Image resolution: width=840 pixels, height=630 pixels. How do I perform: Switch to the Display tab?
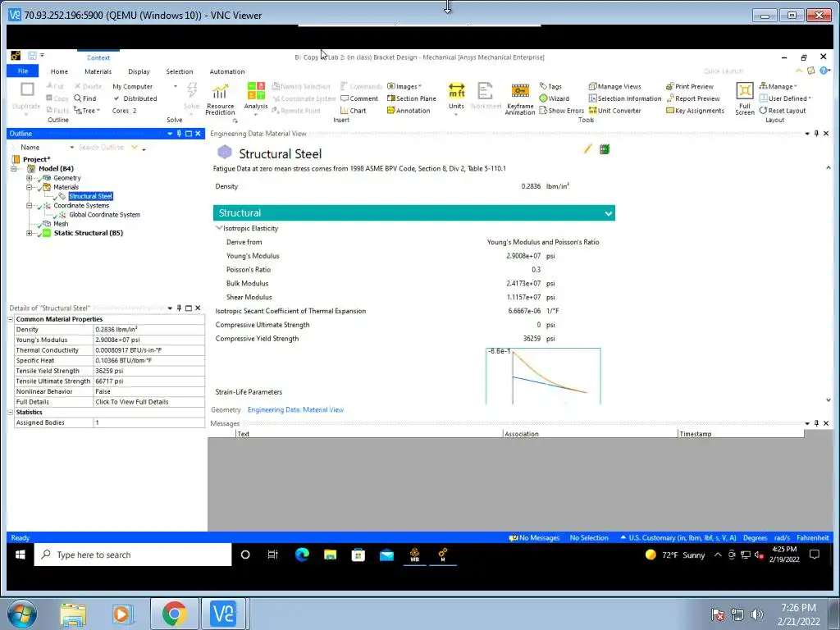[x=139, y=71]
